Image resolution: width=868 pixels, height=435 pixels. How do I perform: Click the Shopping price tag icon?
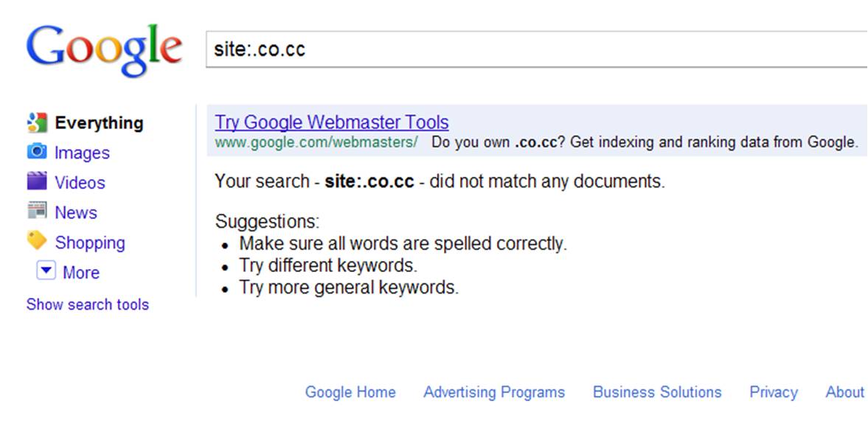pos(37,241)
